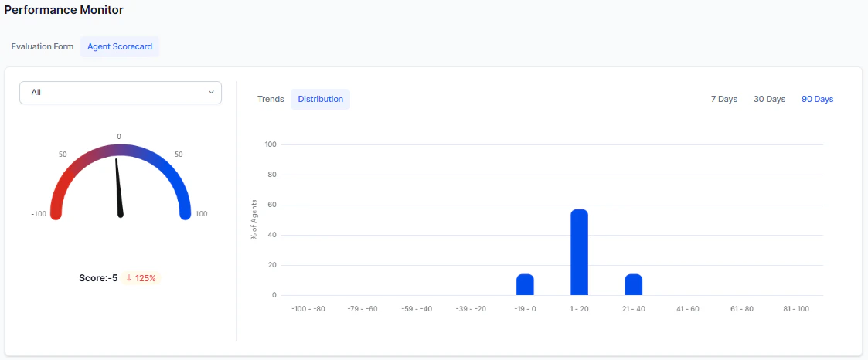Click the gauge needle
Screen dimensions: 868x360
coord(119,188)
